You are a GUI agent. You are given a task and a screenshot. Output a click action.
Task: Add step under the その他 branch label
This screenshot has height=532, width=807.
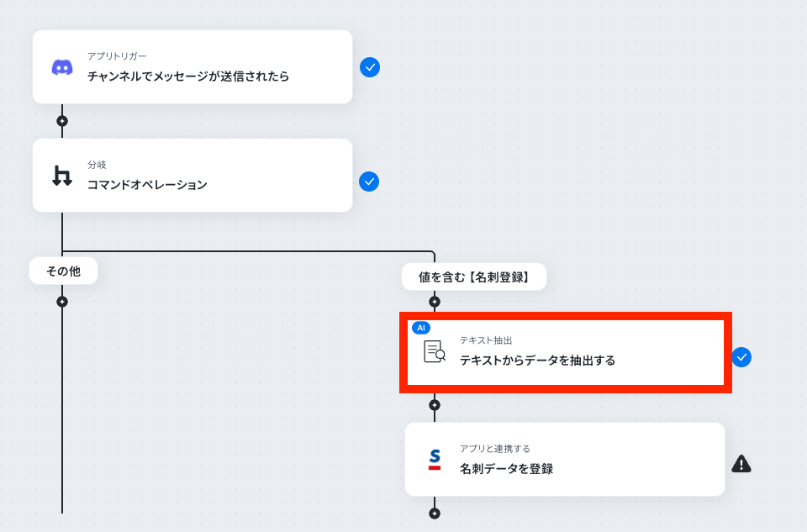[62, 302]
